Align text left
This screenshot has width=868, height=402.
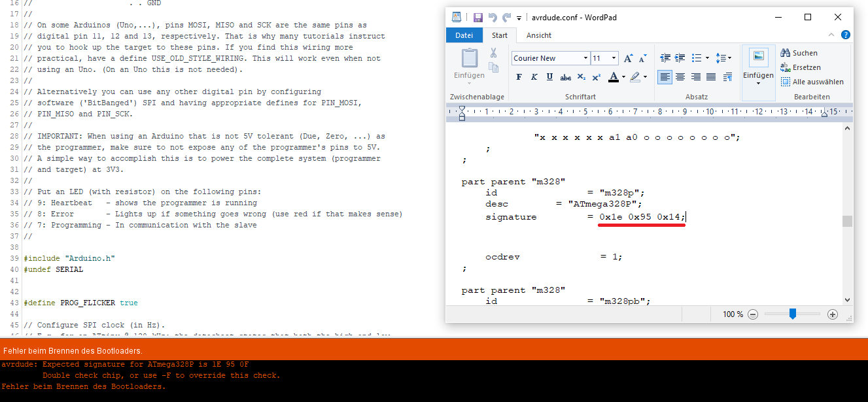(665, 77)
